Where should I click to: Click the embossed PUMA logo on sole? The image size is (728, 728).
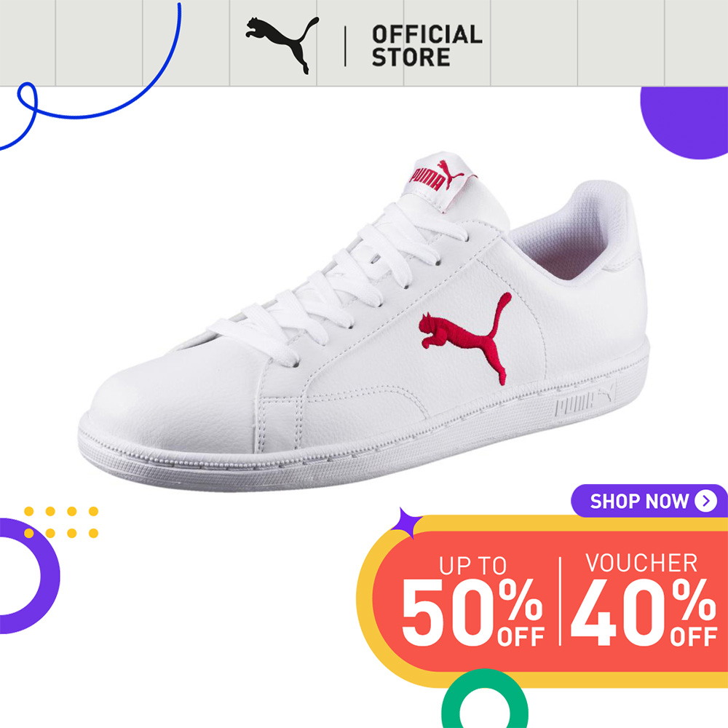(585, 400)
